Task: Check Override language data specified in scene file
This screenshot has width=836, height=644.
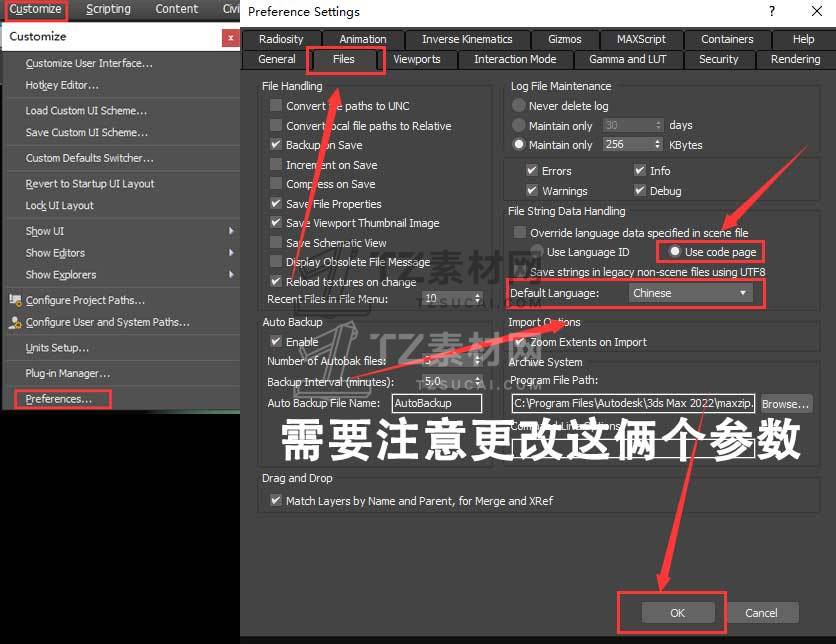Action: [519, 232]
